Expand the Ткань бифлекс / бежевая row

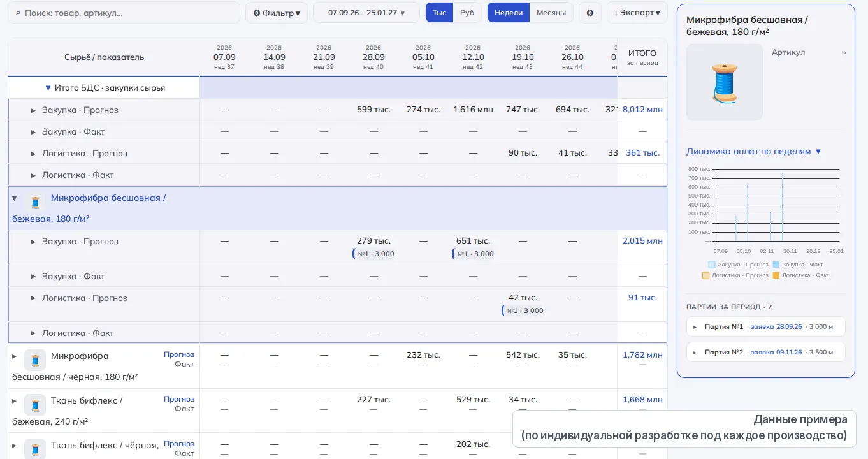pyautogui.click(x=15, y=401)
